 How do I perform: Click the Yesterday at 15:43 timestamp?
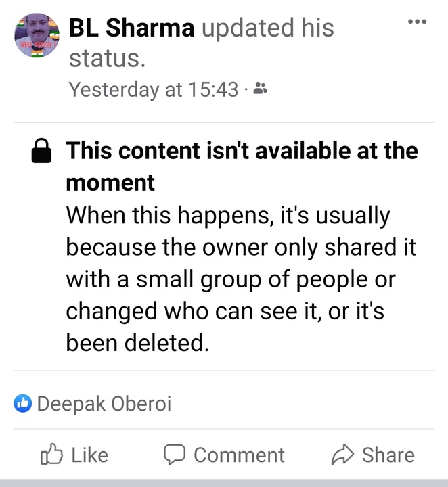coord(154,89)
